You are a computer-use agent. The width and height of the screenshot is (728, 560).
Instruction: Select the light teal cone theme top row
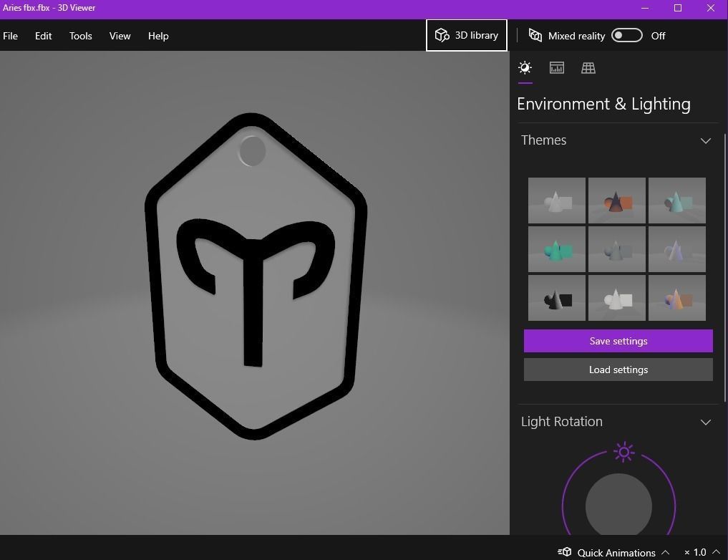(x=677, y=201)
